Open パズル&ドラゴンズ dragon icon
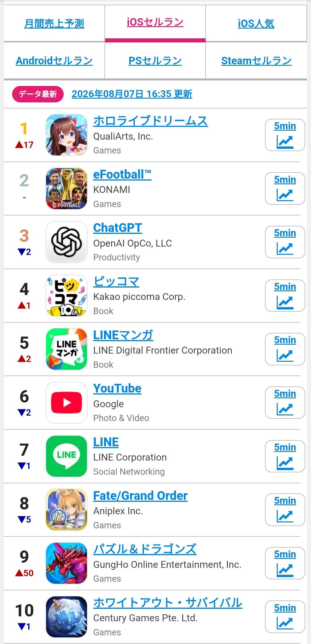The image size is (311, 644). click(67, 563)
